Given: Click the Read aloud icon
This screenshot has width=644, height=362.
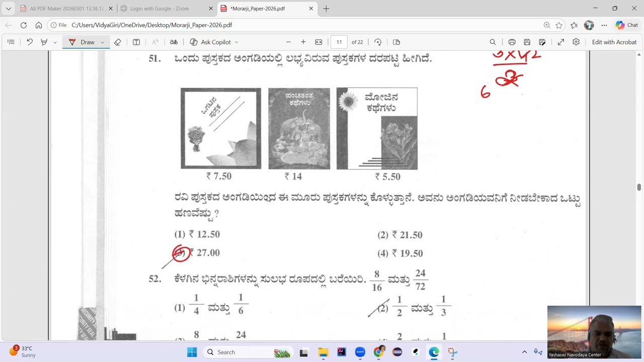Looking at the screenshot, I should click(155, 42).
